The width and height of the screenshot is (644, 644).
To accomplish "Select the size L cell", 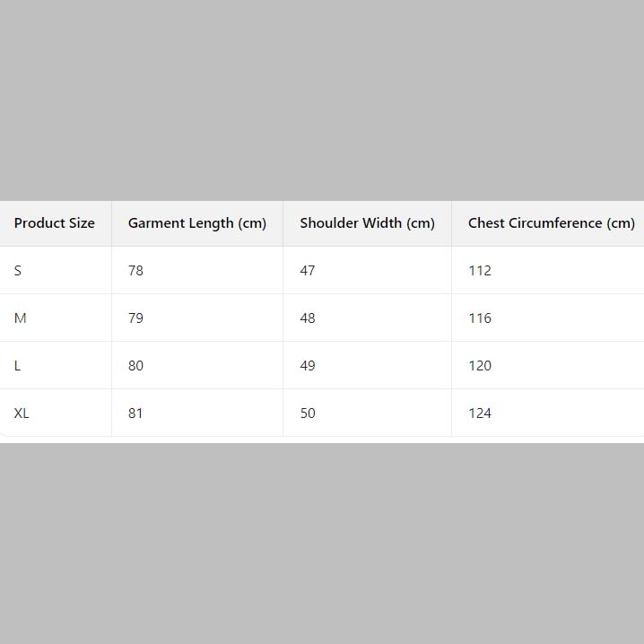I will click(x=18, y=366).
